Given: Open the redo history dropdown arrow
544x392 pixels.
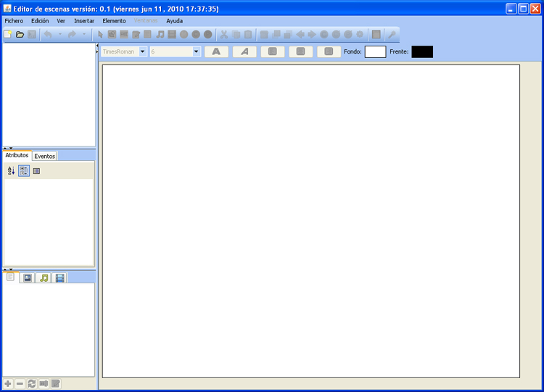Looking at the screenshot, I should pyautogui.click(x=83, y=34).
